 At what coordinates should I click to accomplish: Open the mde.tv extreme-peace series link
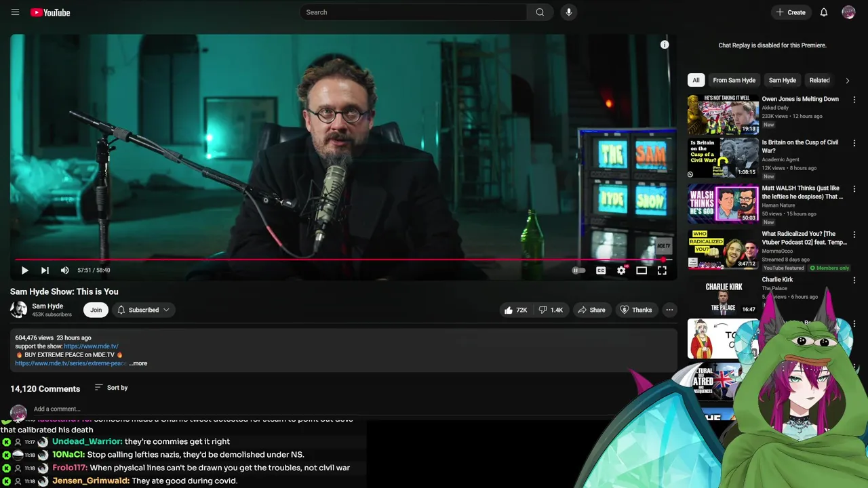pos(71,363)
